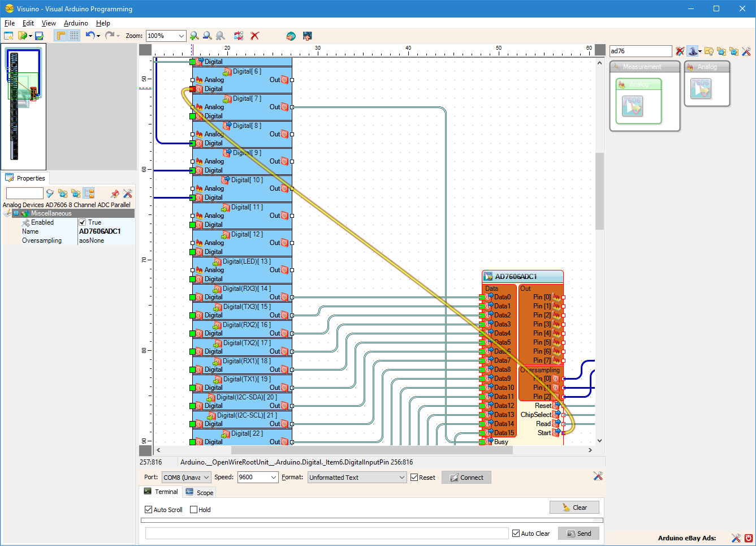This screenshot has height=546, width=756.
Task: Click the Zoom In magnifier icon
Action: [195, 36]
